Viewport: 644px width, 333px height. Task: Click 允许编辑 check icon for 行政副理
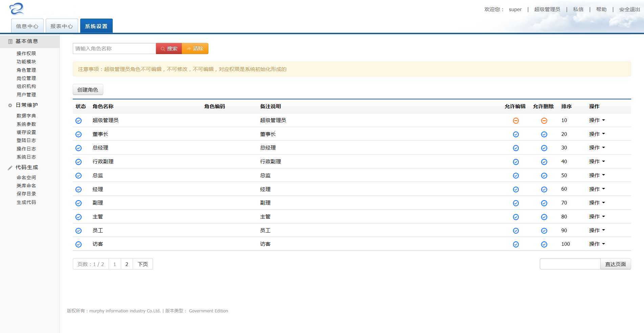click(x=516, y=162)
